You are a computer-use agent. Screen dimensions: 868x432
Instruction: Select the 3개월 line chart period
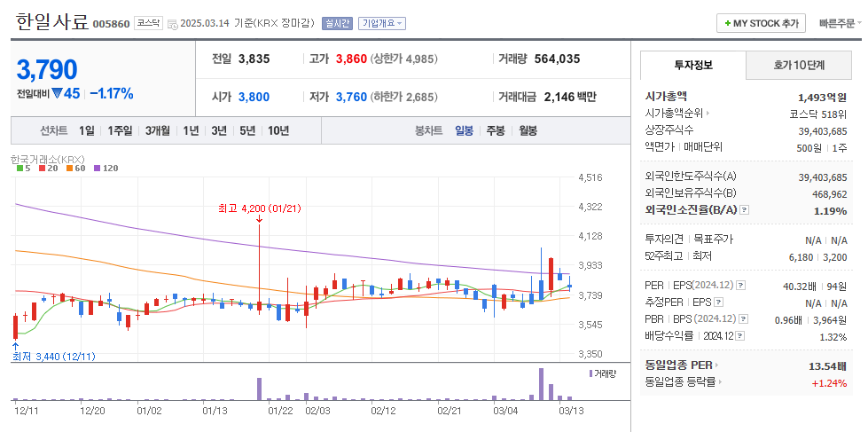click(x=157, y=131)
